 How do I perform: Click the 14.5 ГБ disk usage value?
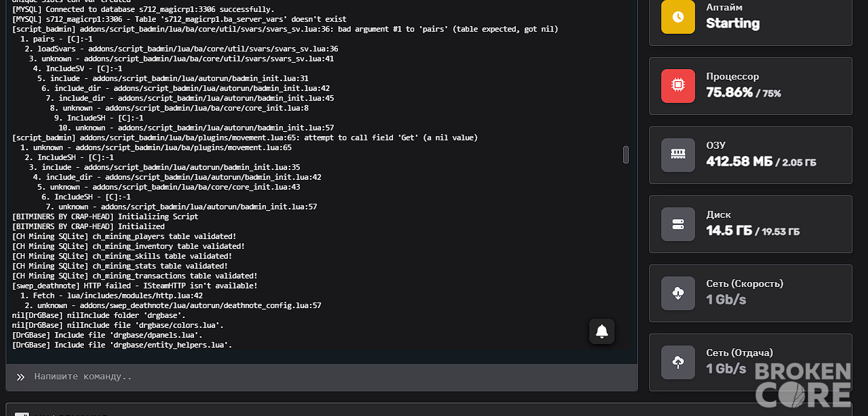[x=729, y=231]
